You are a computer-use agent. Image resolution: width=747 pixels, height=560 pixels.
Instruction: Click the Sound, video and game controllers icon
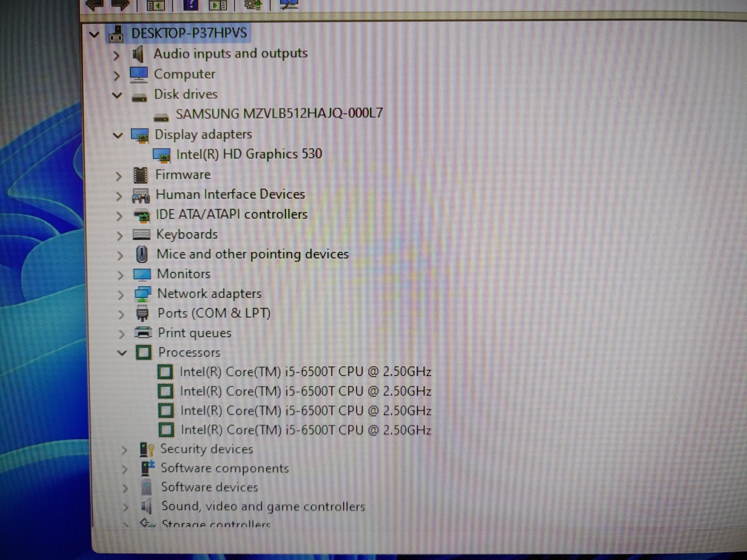[147, 507]
